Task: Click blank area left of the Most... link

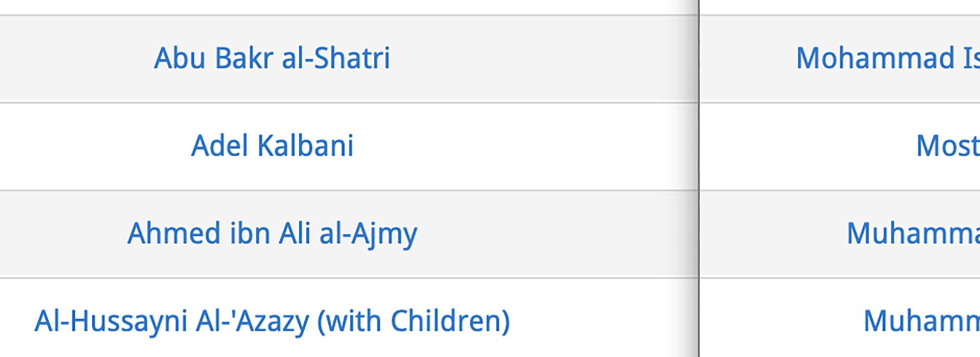Action: point(807,147)
